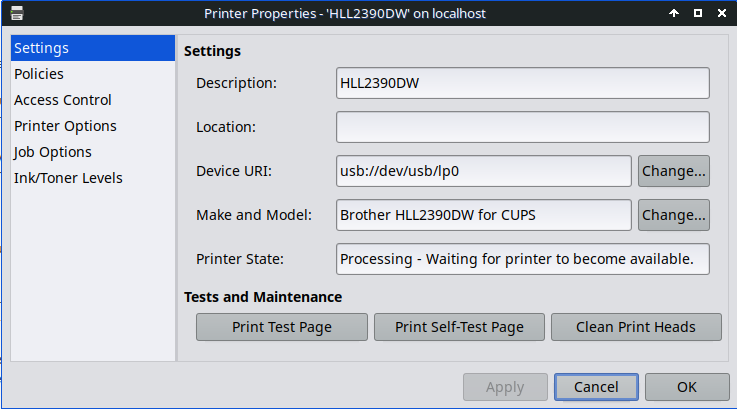Image resolution: width=737 pixels, height=409 pixels.
Task: Run Clean Print Heads maintenance
Action: (x=636, y=327)
